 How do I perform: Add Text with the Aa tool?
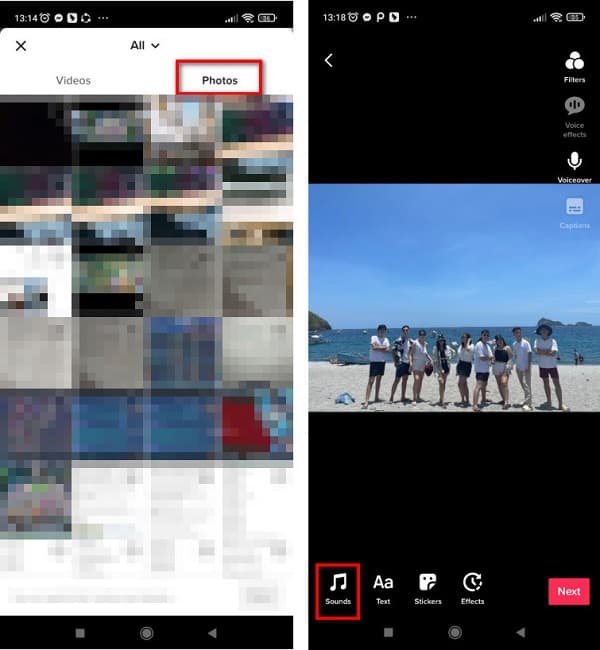[x=383, y=589]
